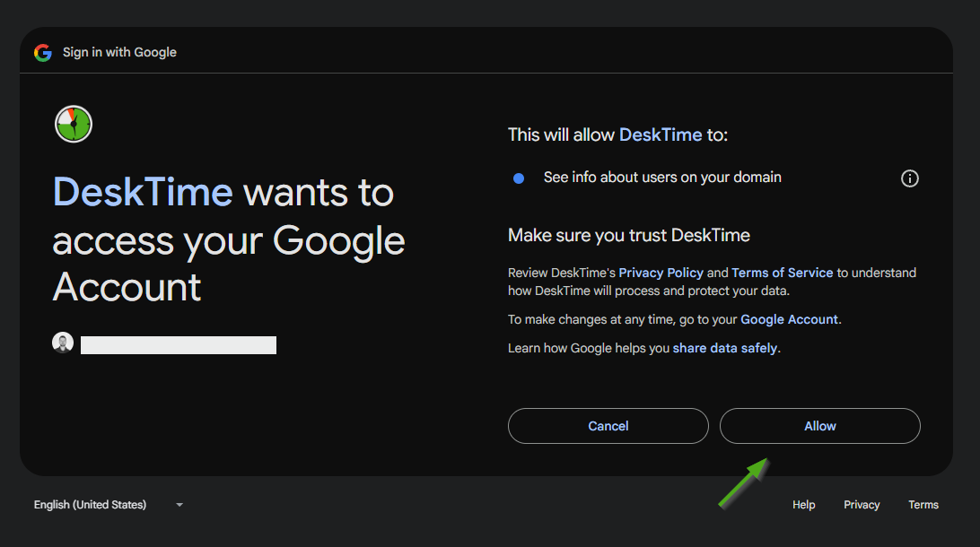Image resolution: width=980 pixels, height=547 pixels.
Task: Open the info icon beside domain permission
Action: (909, 178)
